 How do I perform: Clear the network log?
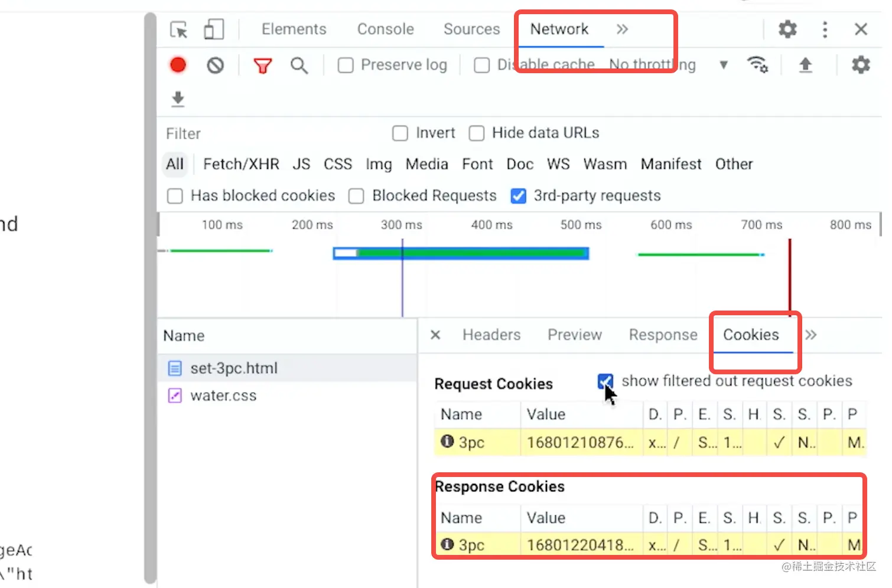click(215, 65)
